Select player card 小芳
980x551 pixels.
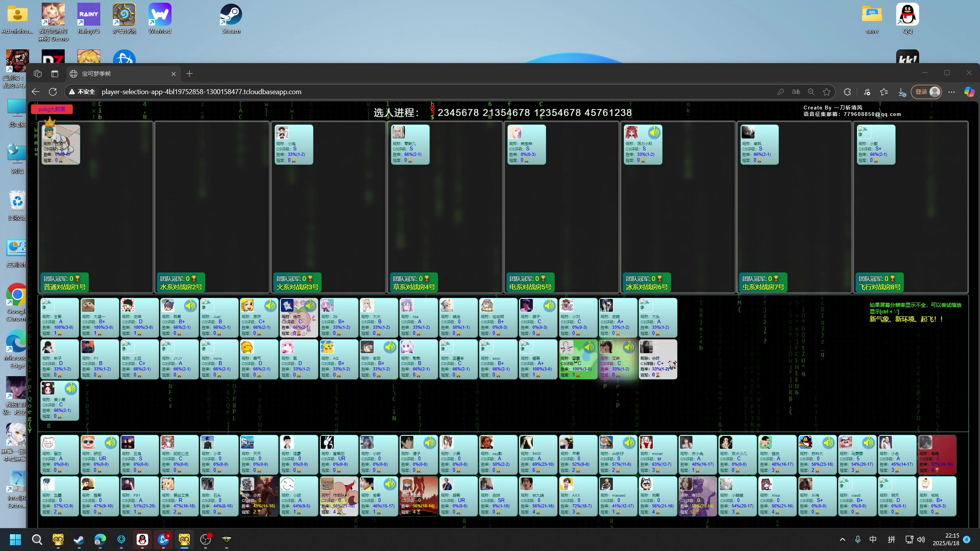(259, 496)
